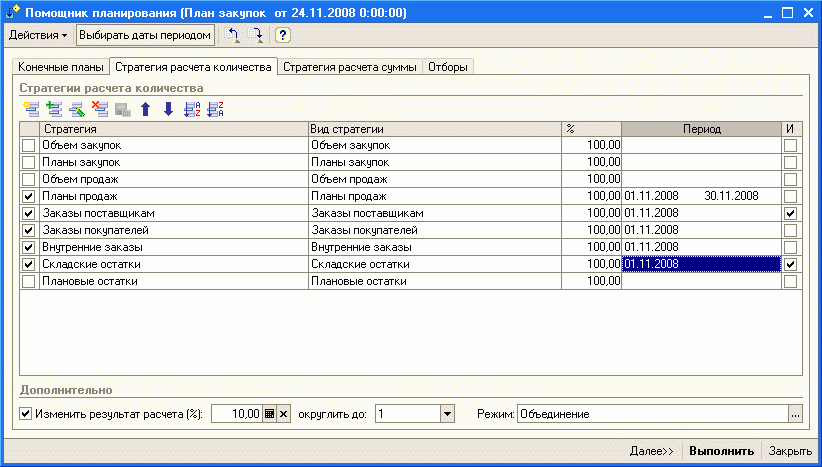Click the Delete row icon with red X

coord(100,109)
